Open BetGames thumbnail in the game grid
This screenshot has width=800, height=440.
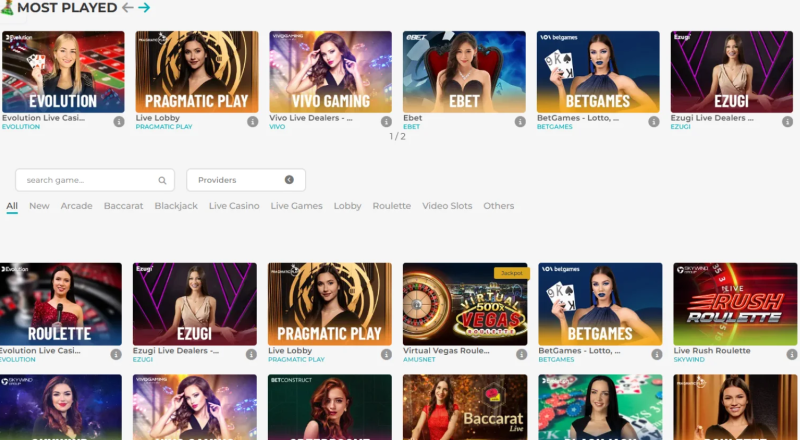[601, 304]
